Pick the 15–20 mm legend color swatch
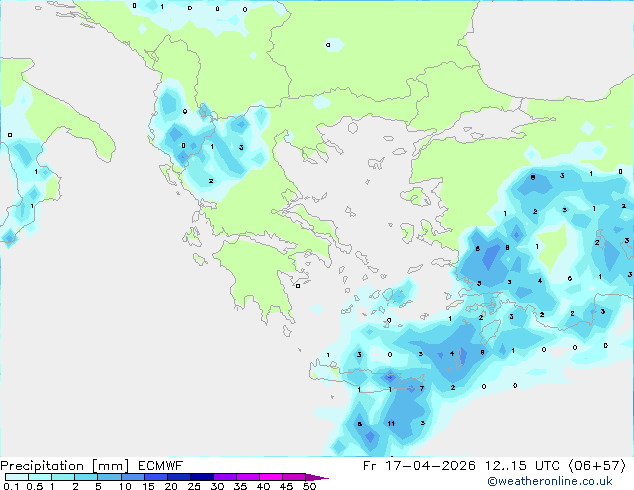Screen dimensions: 634x490 [x=155, y=477]
